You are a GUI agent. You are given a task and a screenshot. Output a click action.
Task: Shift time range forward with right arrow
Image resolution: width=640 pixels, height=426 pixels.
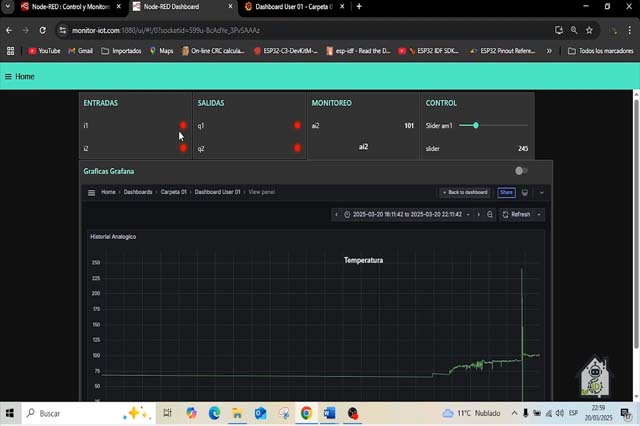[478, 215]
